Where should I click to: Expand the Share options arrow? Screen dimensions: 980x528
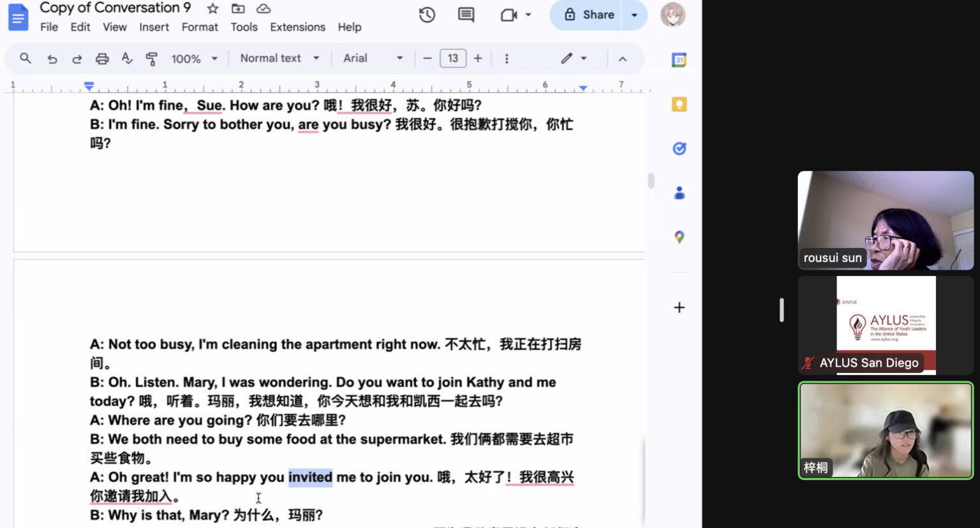click(x=635, y=15)
